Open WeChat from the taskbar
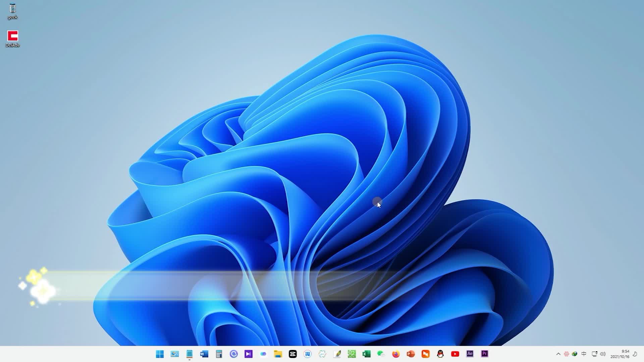The image size is (644, 362). (x=381, y=354)
